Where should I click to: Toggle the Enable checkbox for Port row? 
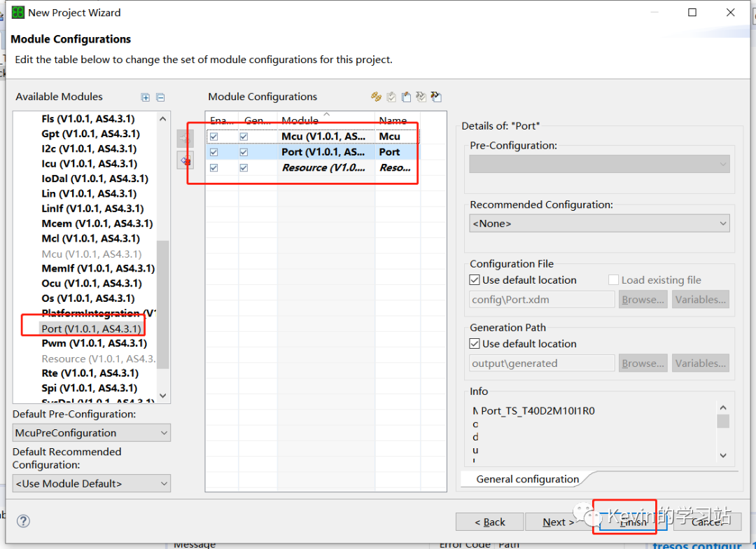click(214, 152)
